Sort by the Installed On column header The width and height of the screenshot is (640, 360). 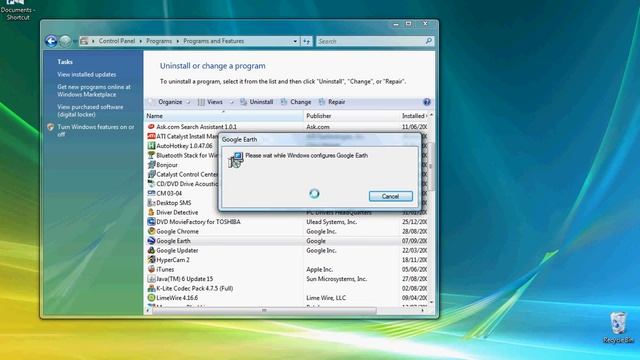[413, 116]
